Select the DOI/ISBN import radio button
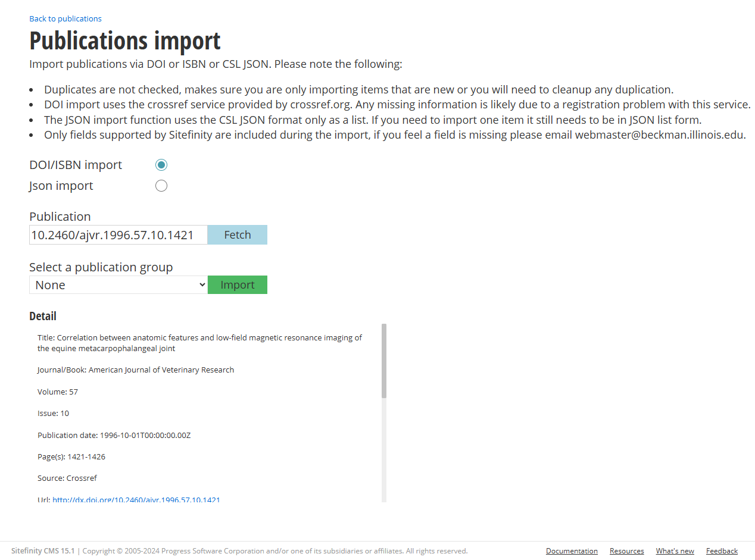755x560 pixels. pos(161,165)
